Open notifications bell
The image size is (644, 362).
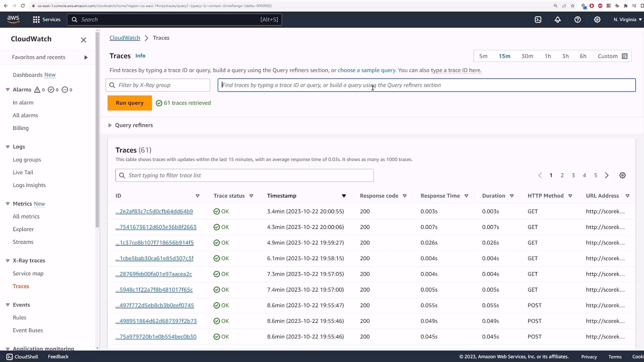(557, 19)
